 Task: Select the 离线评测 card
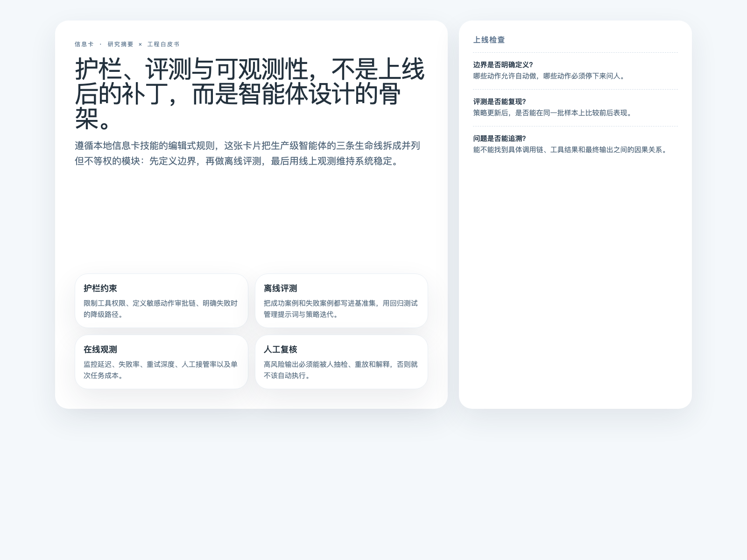(x=341, y=301)
